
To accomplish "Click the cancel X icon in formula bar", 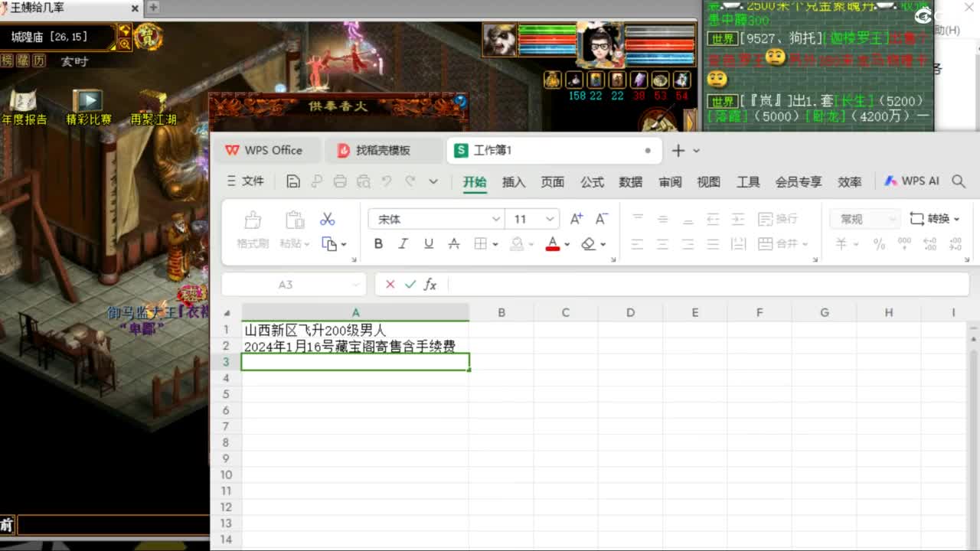I will pyautogui.click(x=390, y=285).
